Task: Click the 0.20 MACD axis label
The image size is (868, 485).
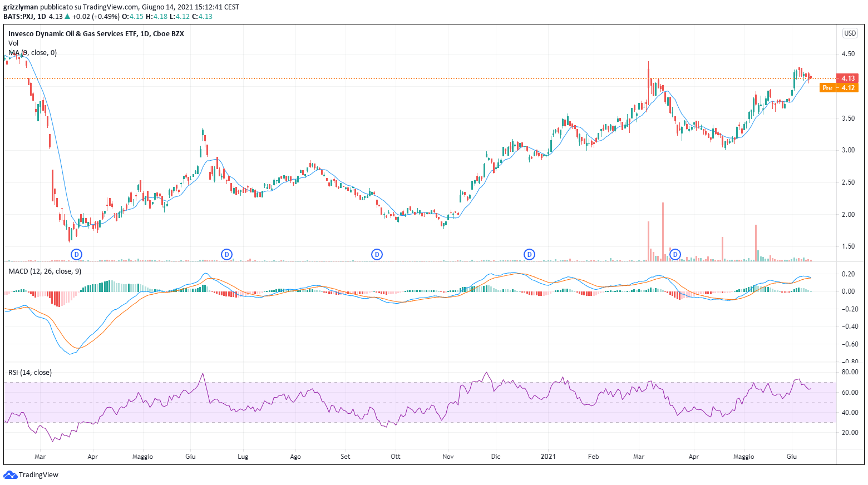Action: pyautogui.click(x=848, y=274)
